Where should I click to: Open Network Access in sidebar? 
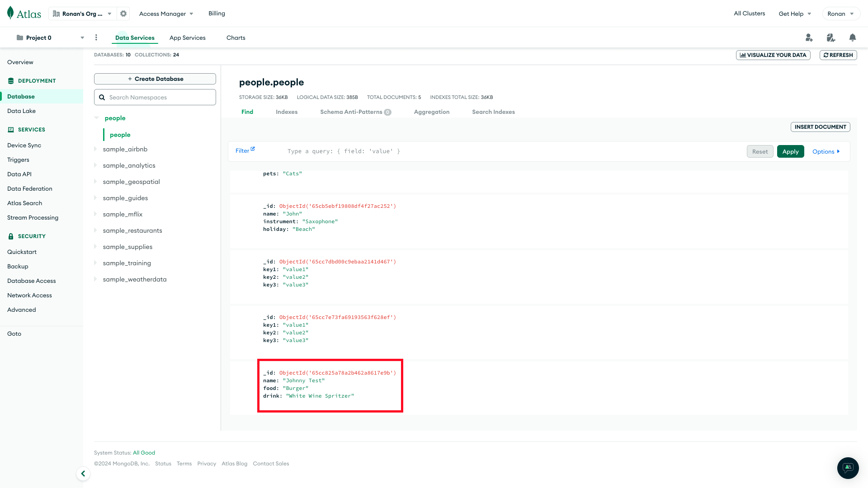pyautogui.click(x=29, y=295)
